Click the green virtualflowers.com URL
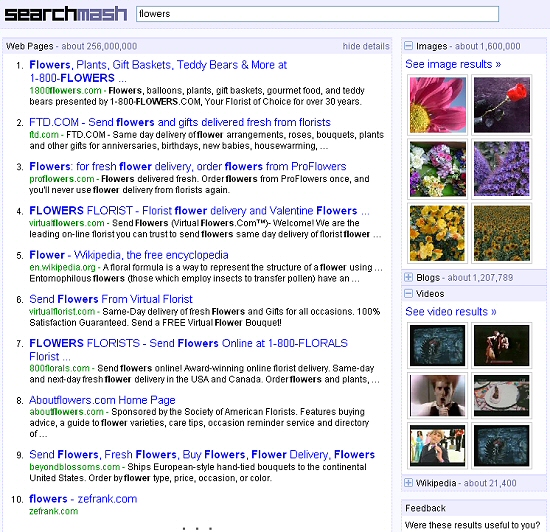This screenshot has width=550, height=532. 67,223
